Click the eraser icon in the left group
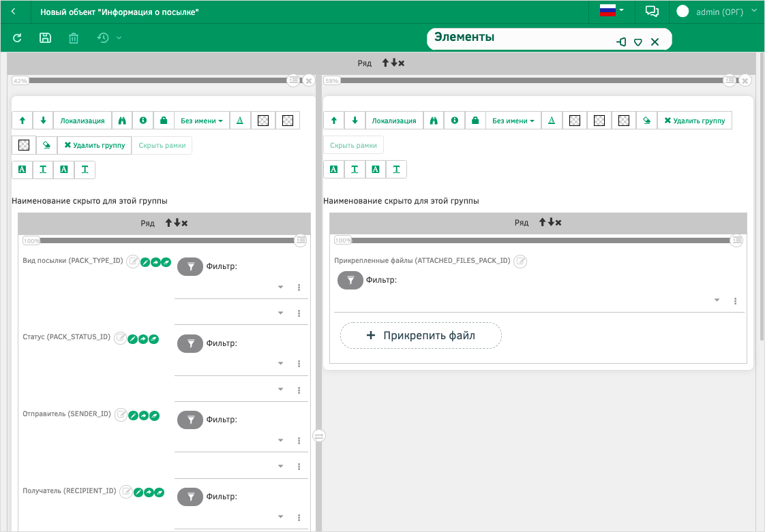 click(47, 145)
